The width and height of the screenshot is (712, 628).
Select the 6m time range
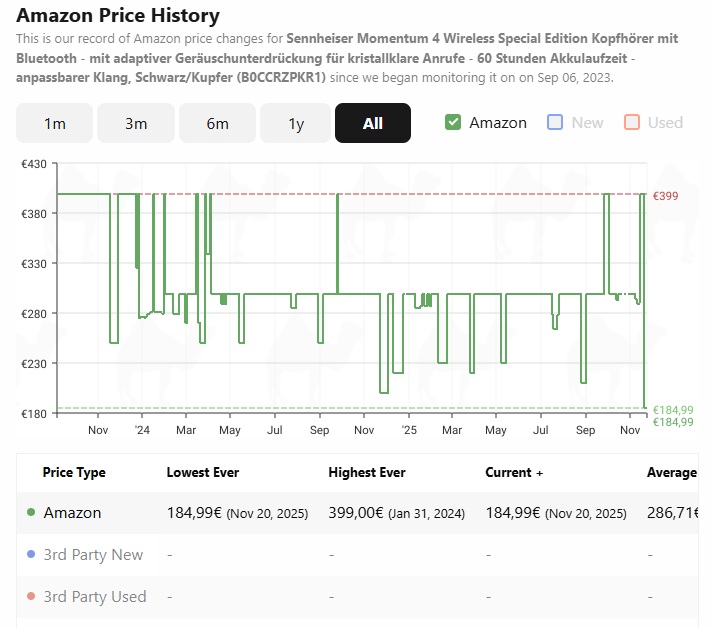click(217, 123)
